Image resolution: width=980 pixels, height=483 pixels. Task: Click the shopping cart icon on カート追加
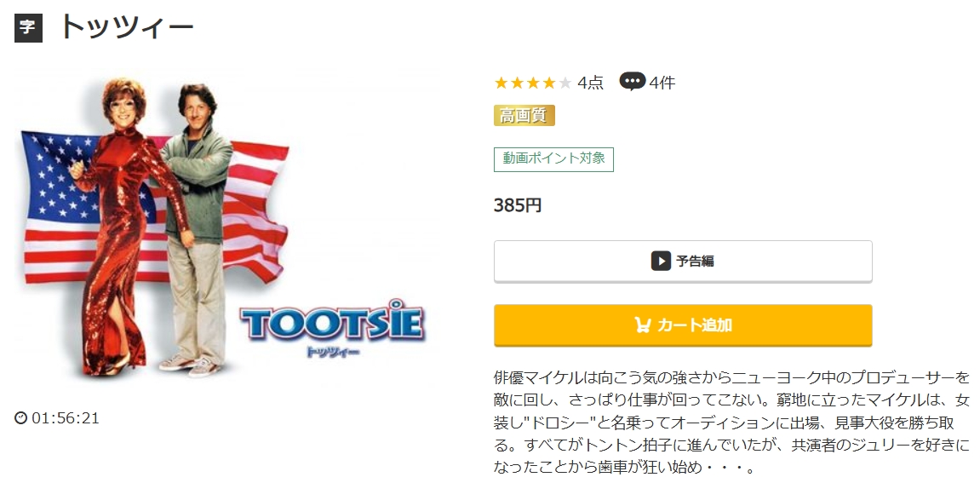pyautogui.click(x=643, y=325)
